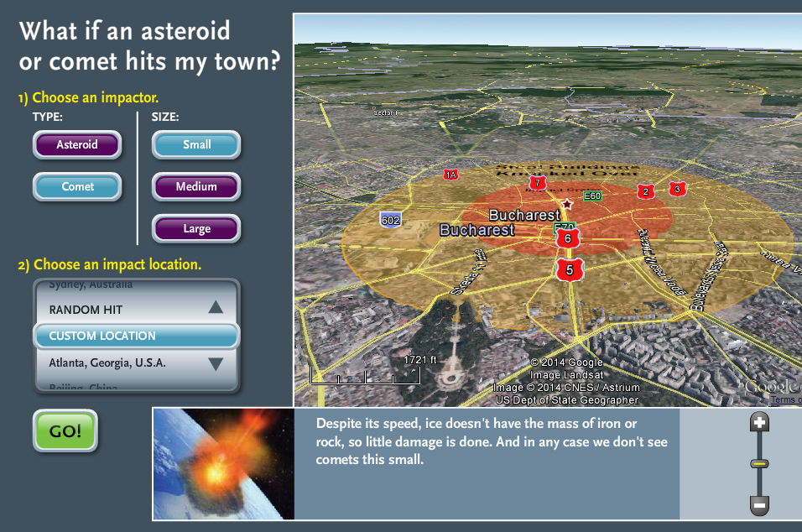
Task: Choose the Medium size option
Action: click(x=196, y=187)
